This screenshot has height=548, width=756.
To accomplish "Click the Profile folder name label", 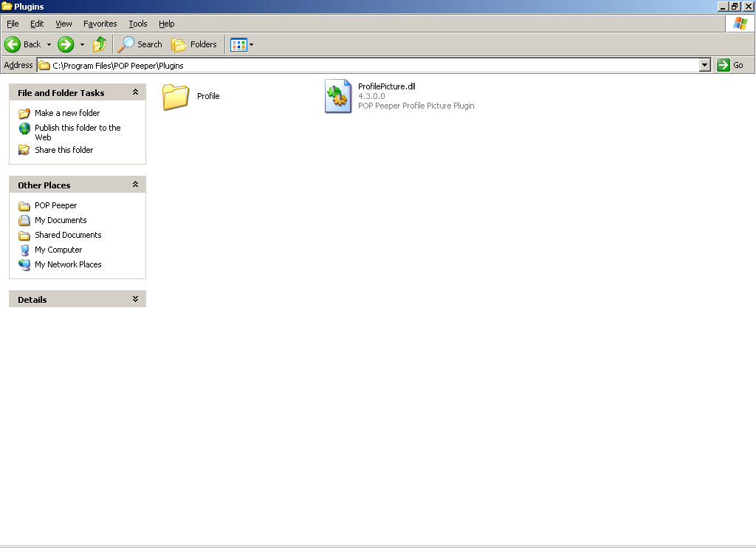I will 208,96.
